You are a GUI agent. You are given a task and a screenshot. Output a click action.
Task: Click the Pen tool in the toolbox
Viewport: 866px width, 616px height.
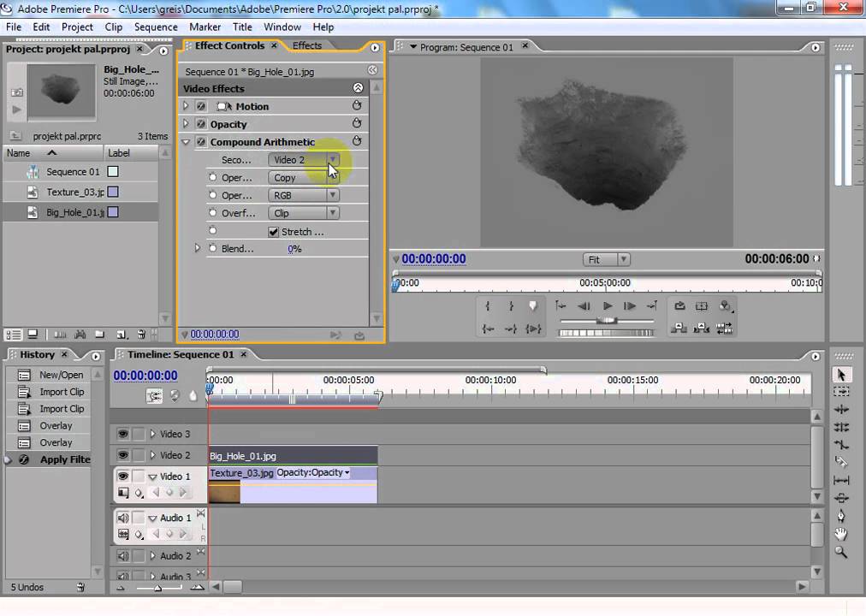tap(841, 516)
